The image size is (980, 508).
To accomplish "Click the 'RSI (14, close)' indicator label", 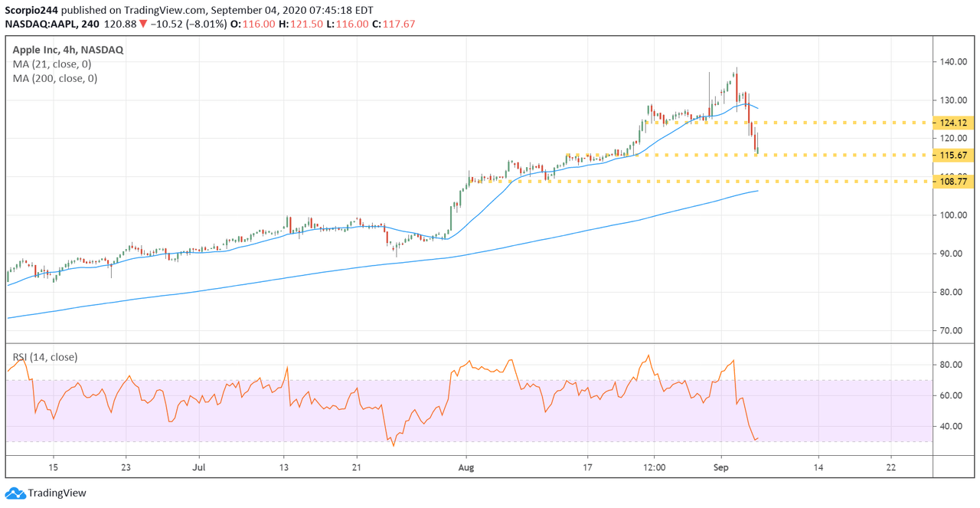I will (x=44, y=357).
